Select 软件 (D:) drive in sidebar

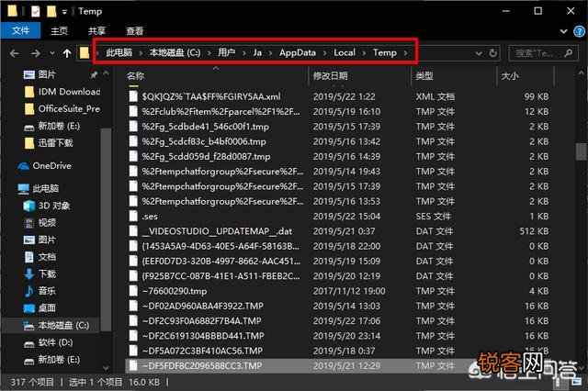[49, 342]
